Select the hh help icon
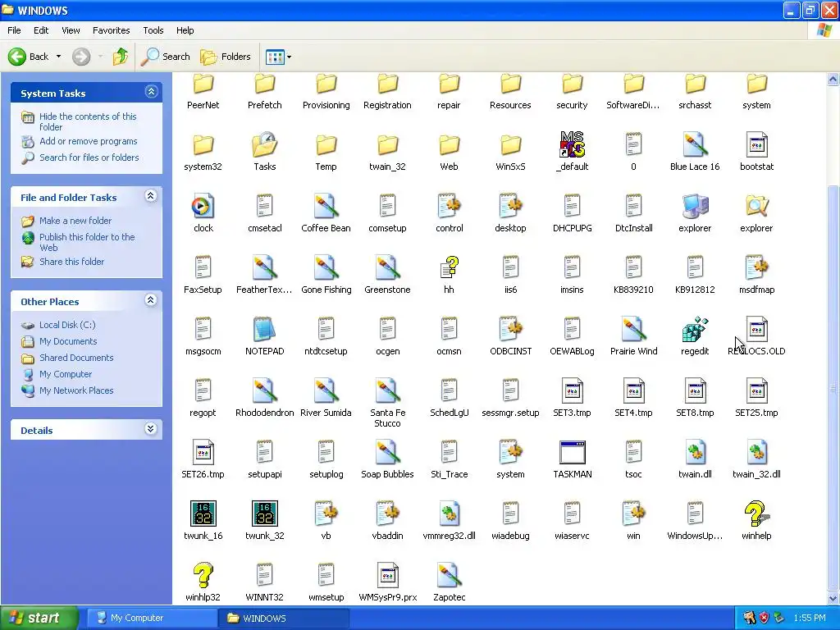 pos(449,267)
